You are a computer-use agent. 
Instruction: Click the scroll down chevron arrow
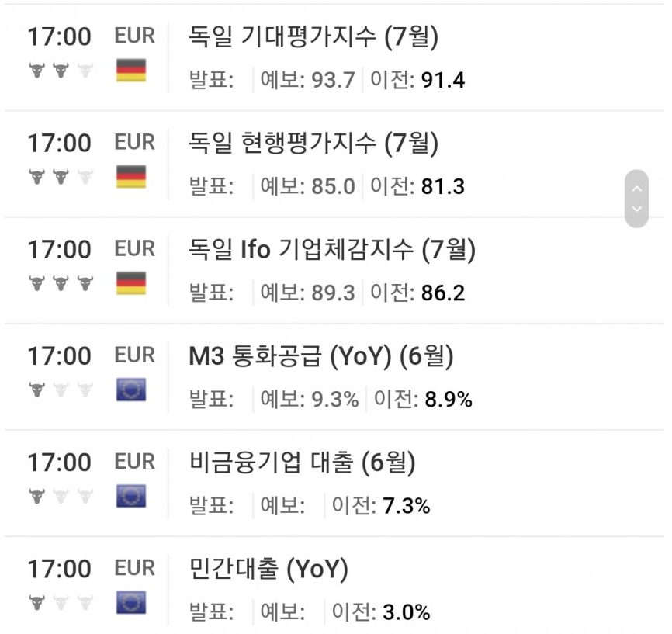pyautogui.click(x=637, y=209)
